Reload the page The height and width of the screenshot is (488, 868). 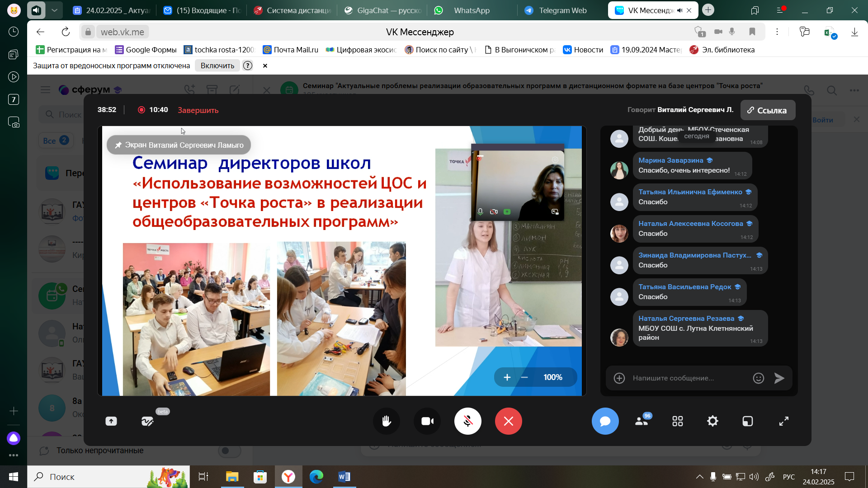pos(66,32)
